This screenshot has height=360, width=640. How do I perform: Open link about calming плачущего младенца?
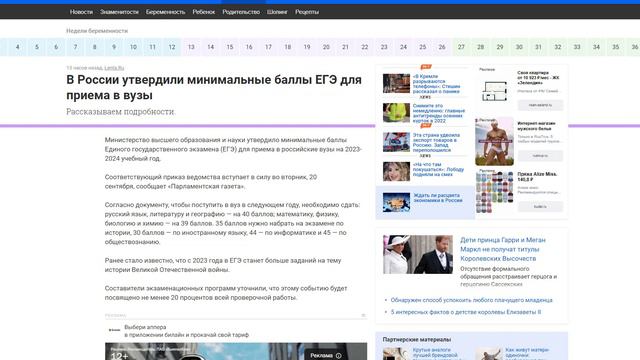point(471,300)
